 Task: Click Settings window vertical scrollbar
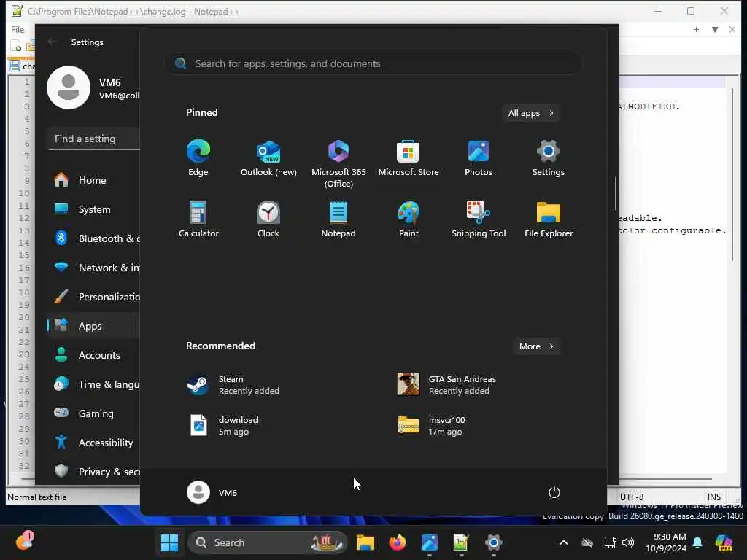point(615,192)
